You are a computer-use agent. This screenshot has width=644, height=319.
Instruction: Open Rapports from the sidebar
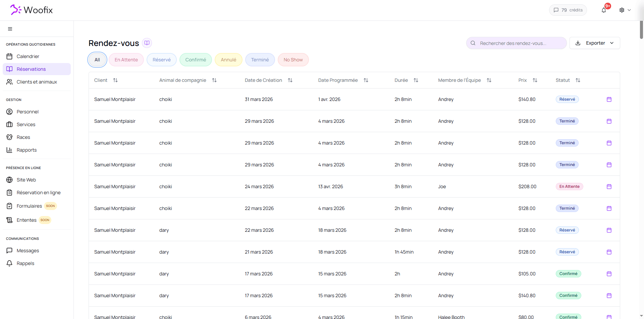(26, 150)
